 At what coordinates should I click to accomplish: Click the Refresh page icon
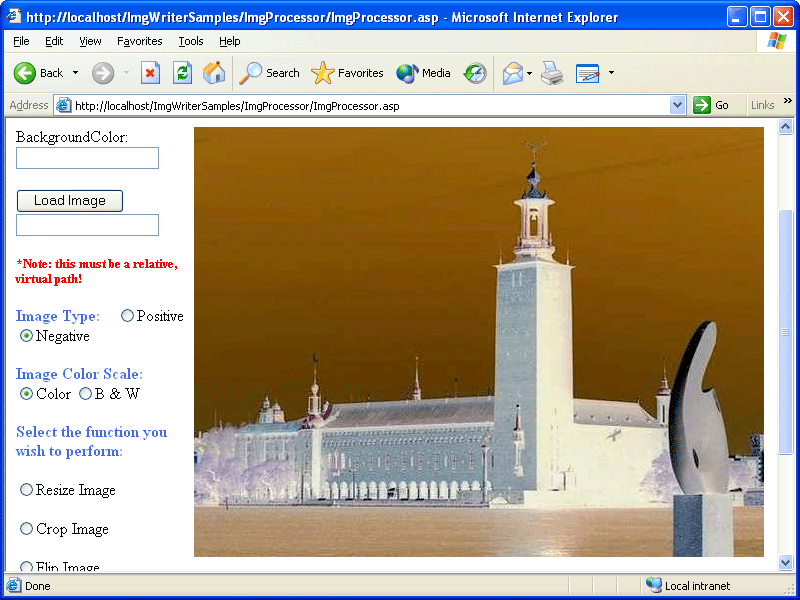(182, 73)
